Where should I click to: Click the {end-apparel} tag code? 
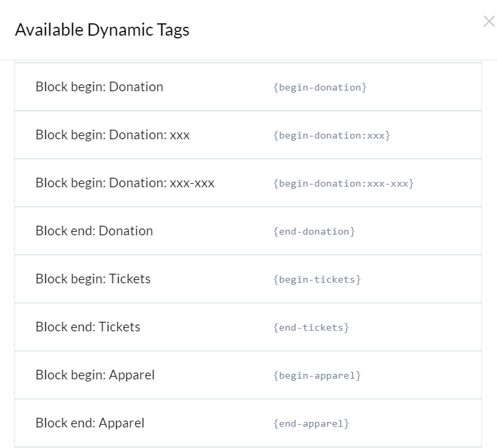pos(311,423)
